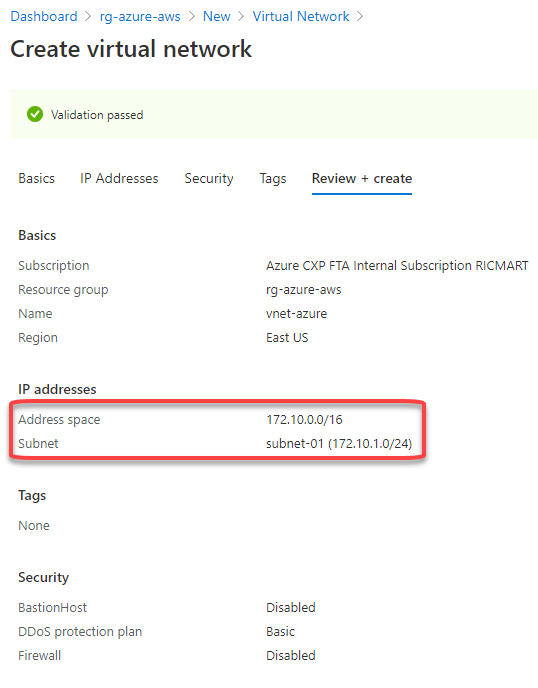Viewport: 538px width, 688px height.
Task: Click the Validation passed message text
Action: tap(97, 115)
